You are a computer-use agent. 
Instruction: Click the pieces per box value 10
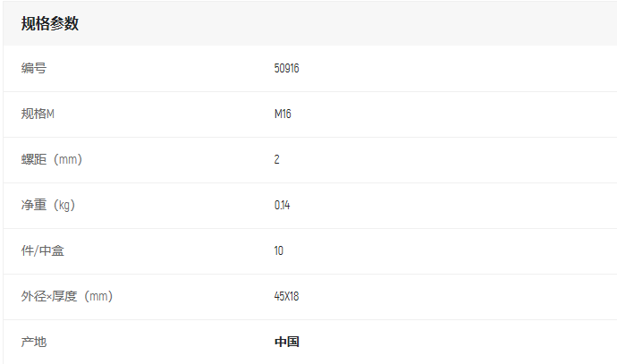(279, 250)
